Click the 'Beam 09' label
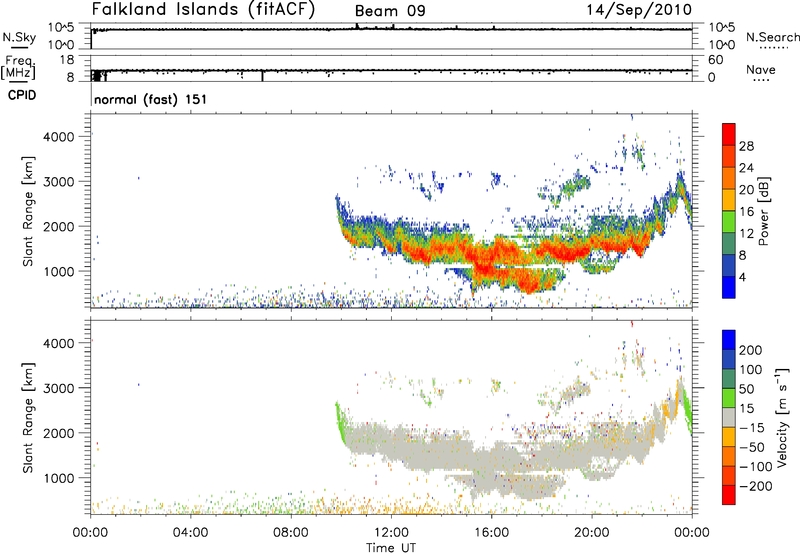The width and height of the screenshot is (800, 554). click(x=390, y=11)
